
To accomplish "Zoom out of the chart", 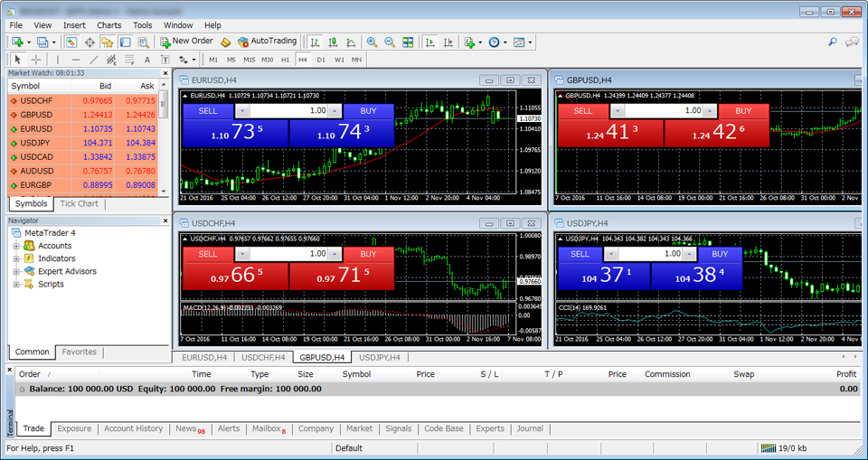I will (x=390, y=42).
